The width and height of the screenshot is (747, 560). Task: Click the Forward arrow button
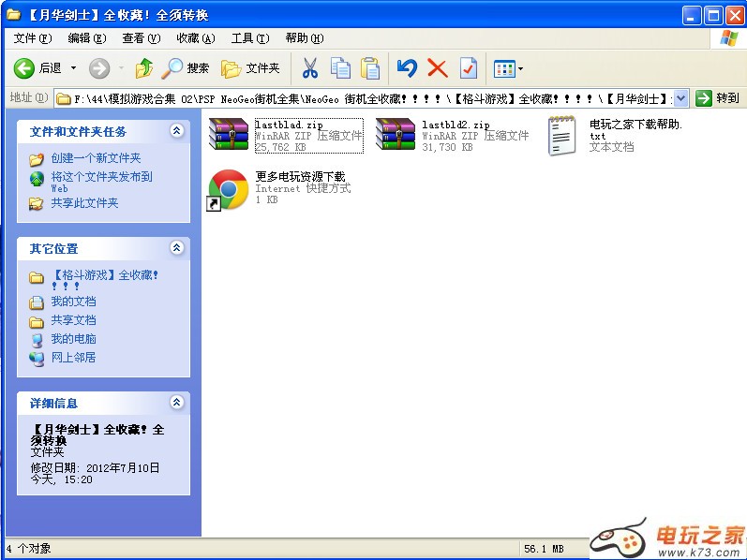[x=99, y=68]
